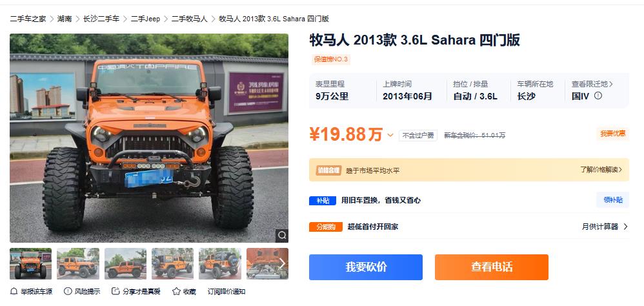Click the info icon next to 国IV
This screenshot has width=644, height=306.
coord(598,96)
